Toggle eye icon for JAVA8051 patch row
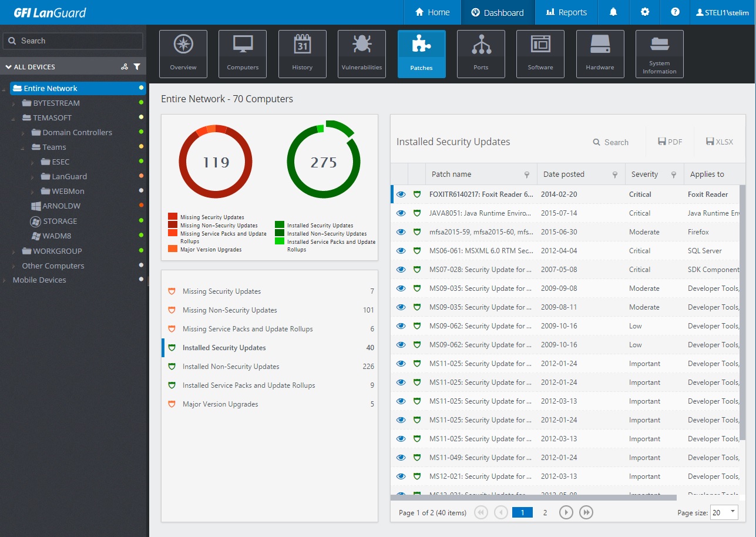The height and width of the screenshot is (537, 756). click(x=401, y=213)
